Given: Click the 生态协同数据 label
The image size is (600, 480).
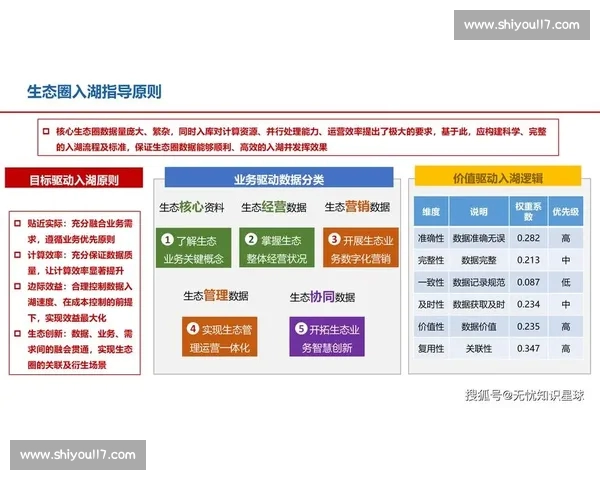Looking at the screenshot, I should point(323,297).
